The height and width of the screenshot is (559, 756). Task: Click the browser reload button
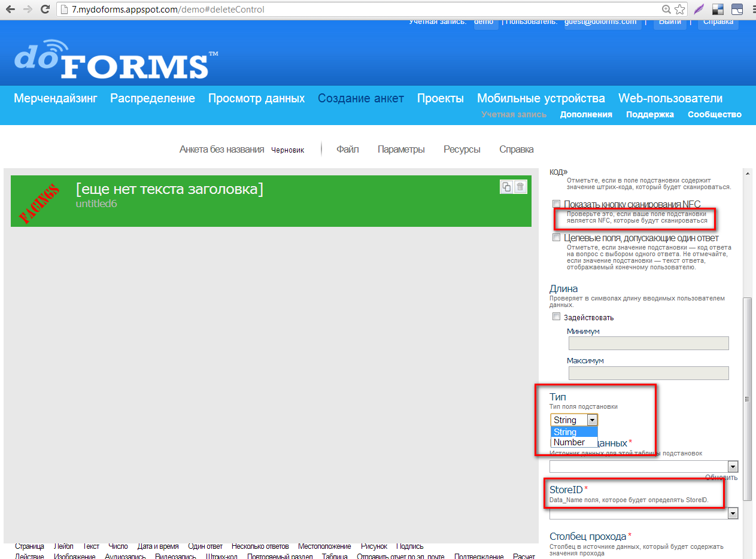click(x=45, y=10)
